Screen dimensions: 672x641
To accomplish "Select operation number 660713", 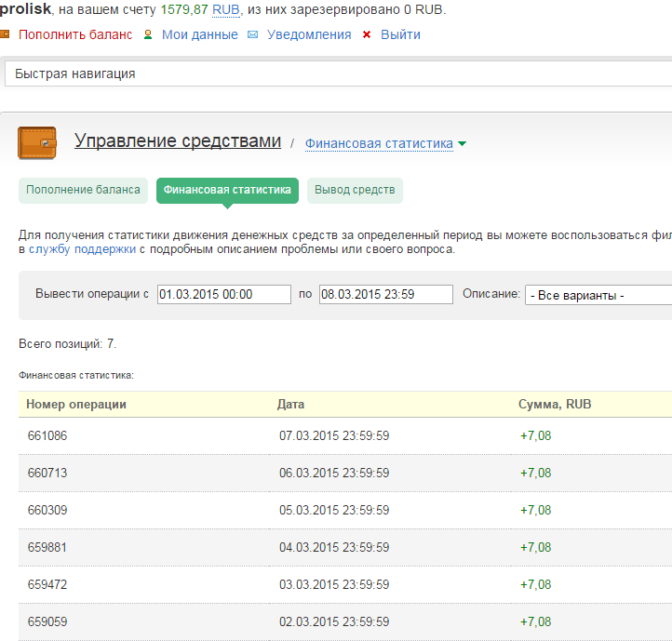I will (x=47, y=473).
